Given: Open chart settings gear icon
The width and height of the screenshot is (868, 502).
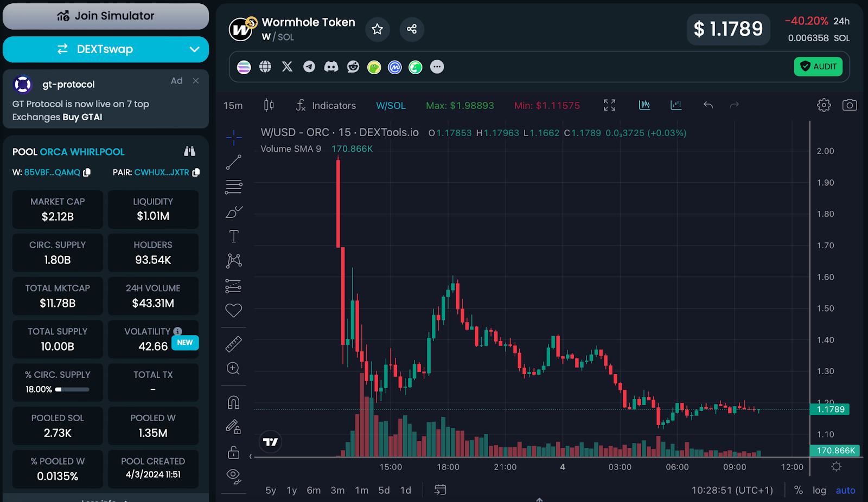Looking at the screenshot, I should point(824,105).
